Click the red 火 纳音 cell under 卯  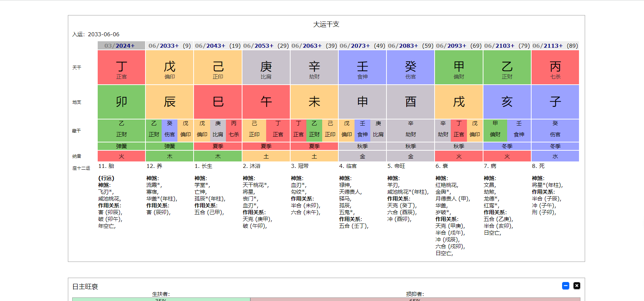[121, 156]
